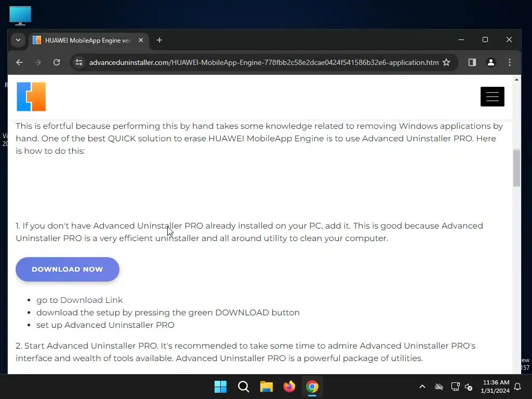The image size is (532, 399).
Task: Open Windows taskbar search
Action: (x=244, y=387)
